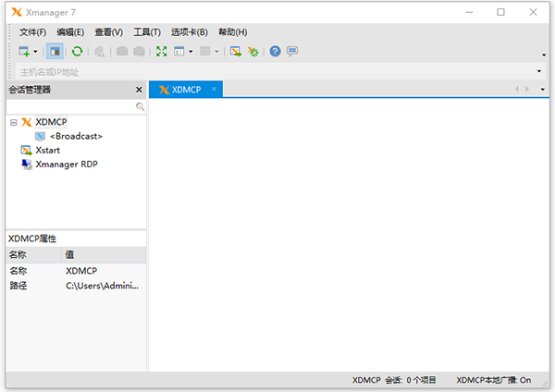Open the 查看(V) menu
The height and width of the screenshot is (392, 555).
108,32
